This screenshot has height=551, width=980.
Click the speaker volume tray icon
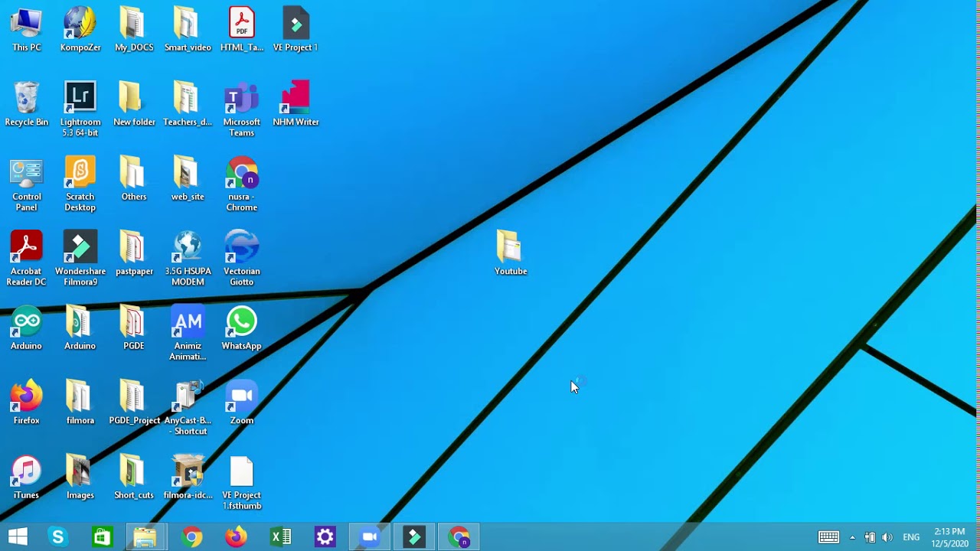(887, 537)
